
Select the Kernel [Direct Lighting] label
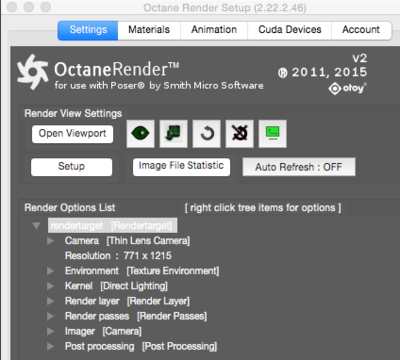pos(116,286)
